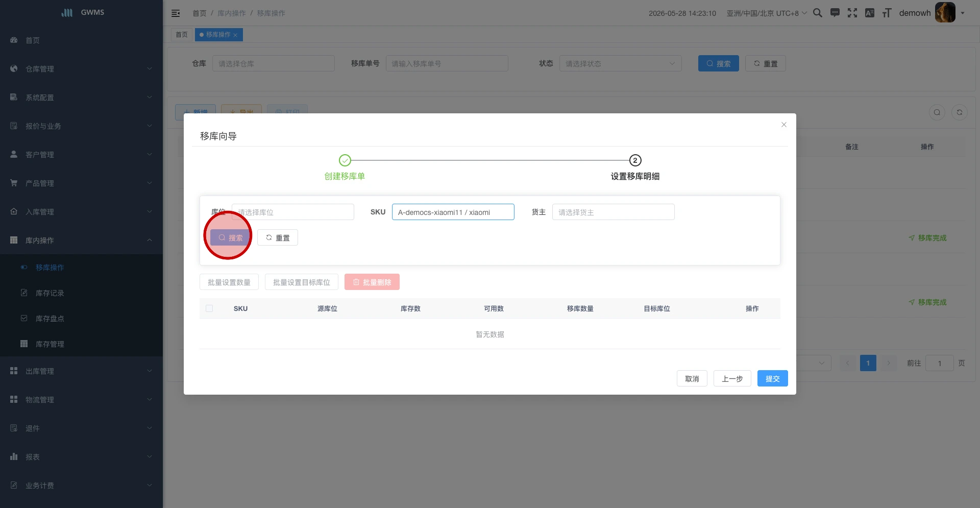This screenshot has height=508, width=980.
Task: Click the background page 搜索 button
Action: [x=719, y=63]
